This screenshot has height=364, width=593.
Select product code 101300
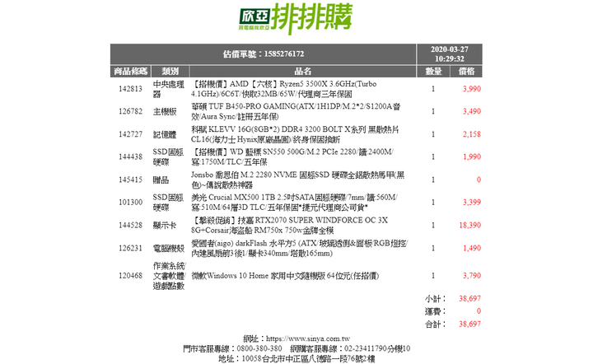pos(130,203)
